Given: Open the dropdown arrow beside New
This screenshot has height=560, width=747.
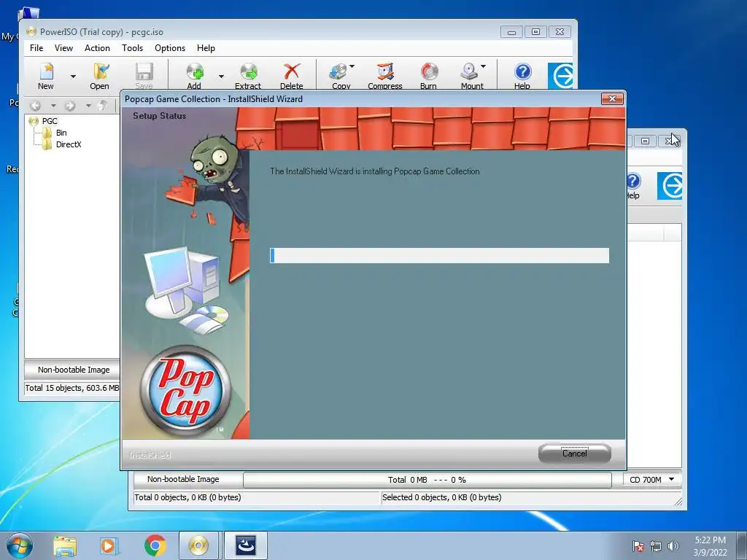Looking at the screenshot, I should tap(73, 76).
